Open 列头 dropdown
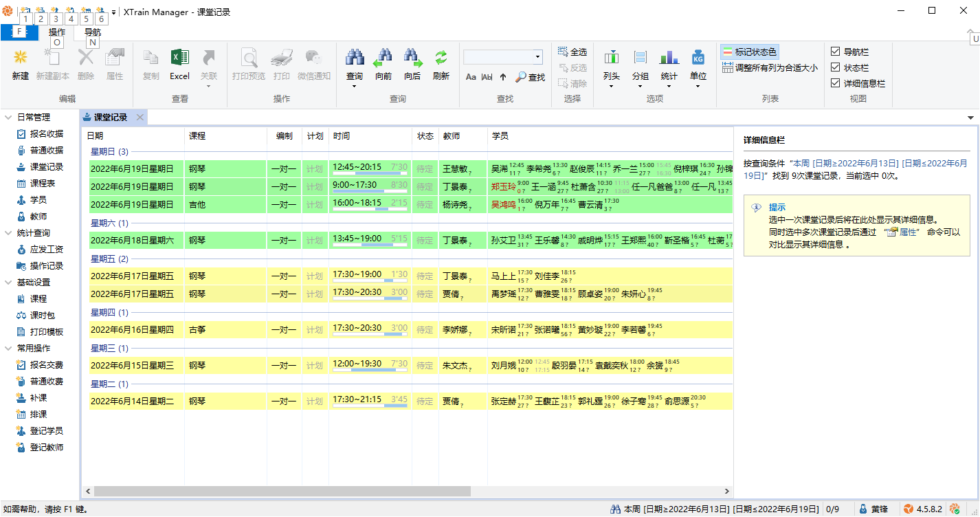Viewport: 980px width, 517px height. (x=611, y=68)
